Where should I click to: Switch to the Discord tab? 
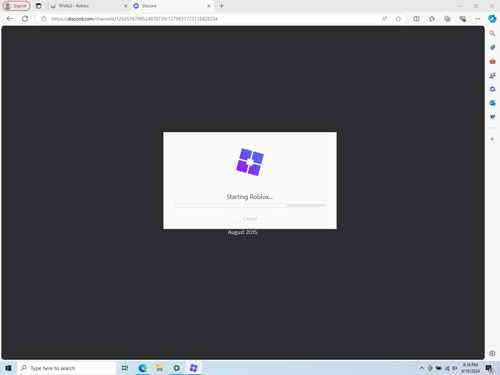click(x=172, y=6)
